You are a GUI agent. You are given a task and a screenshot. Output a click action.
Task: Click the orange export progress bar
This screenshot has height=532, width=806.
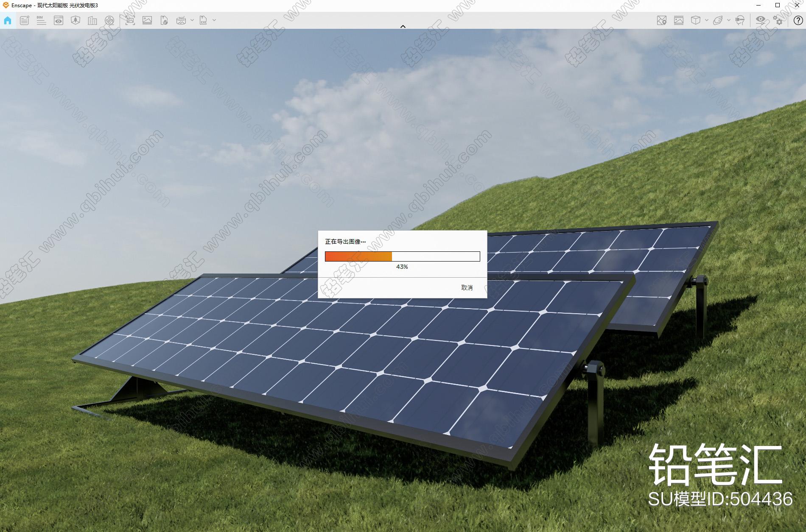click(x=402, y=256)
